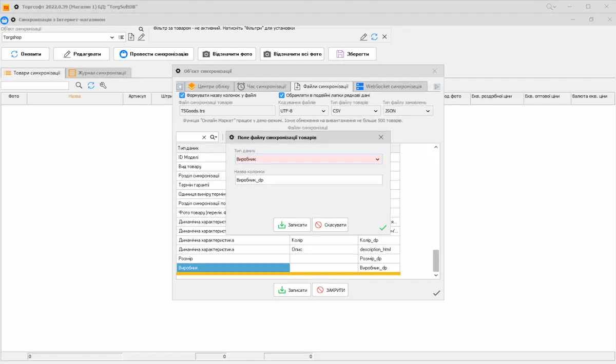Image resolution: width=616 pixels, height=364 pixels.
Task: Expand the UTF-8 encoding dropdown
Action: pyautogui.click(x=323, y=111)
